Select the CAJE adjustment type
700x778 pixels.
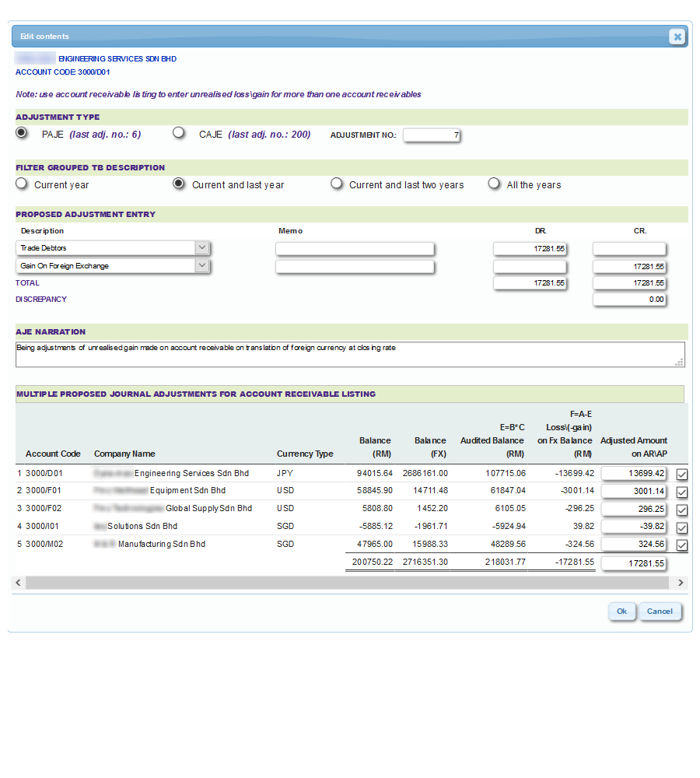[179, 133]
